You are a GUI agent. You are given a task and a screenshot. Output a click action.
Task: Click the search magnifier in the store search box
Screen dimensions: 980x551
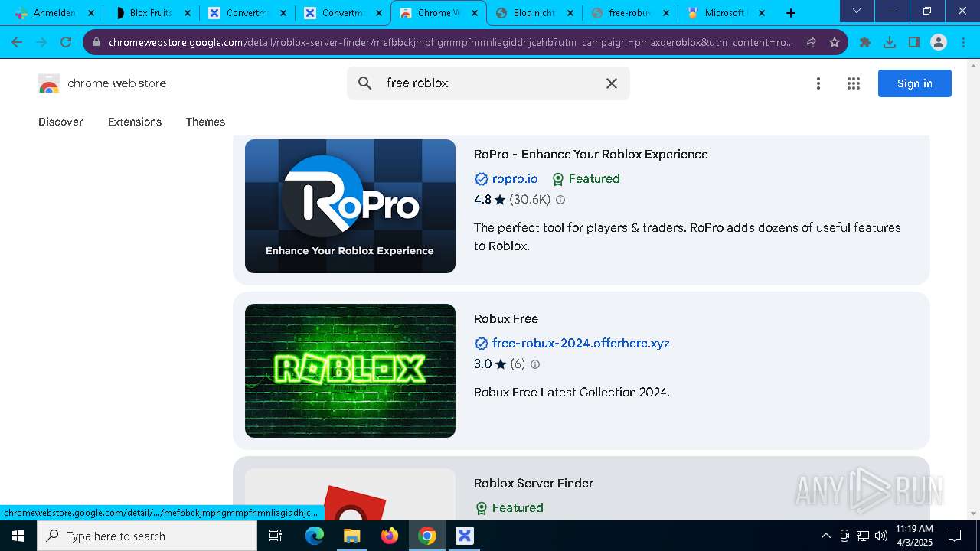[365, 83]
